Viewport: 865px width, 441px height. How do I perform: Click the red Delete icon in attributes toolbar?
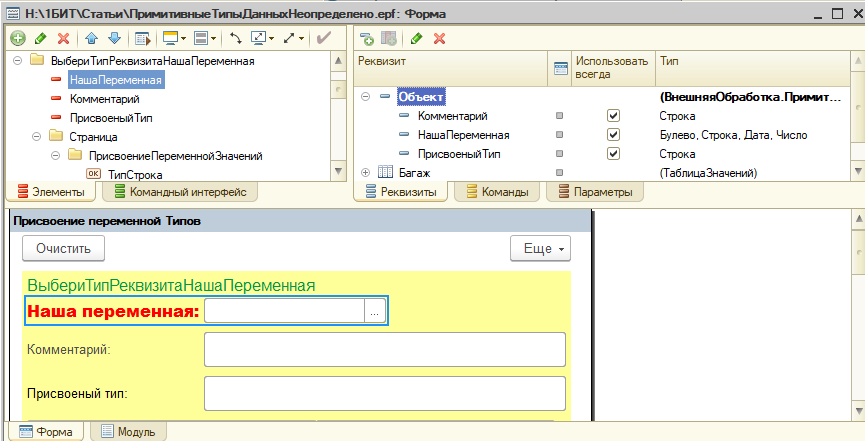(x=438, y=38)
